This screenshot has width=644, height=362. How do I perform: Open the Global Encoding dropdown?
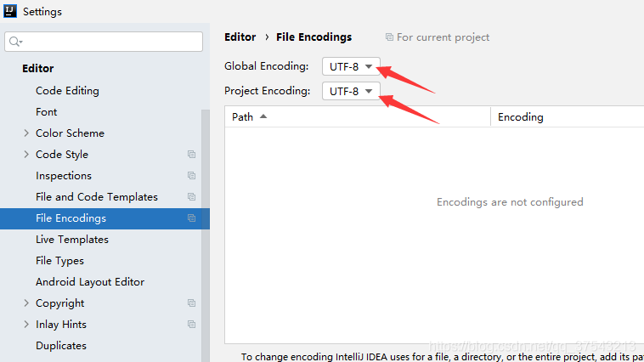(351, 66)
